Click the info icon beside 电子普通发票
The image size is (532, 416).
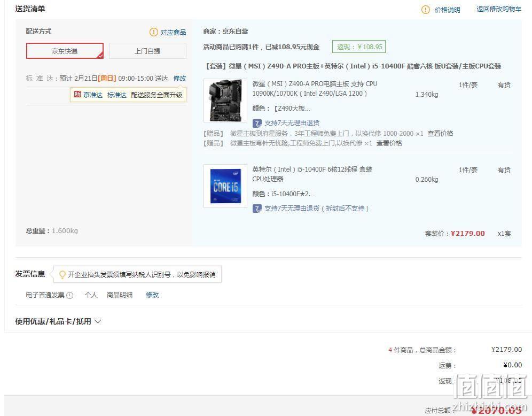point(69,295)
